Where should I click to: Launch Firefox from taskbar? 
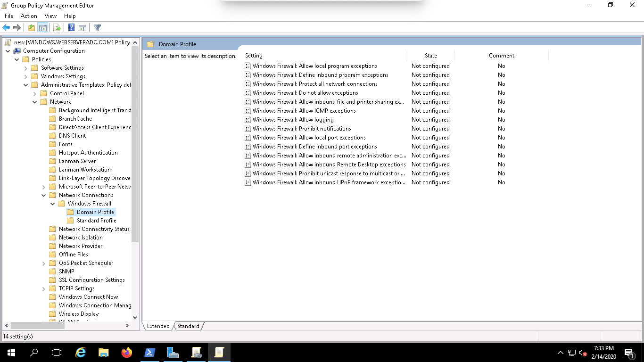pyautogui.click(x=127, y=352)
